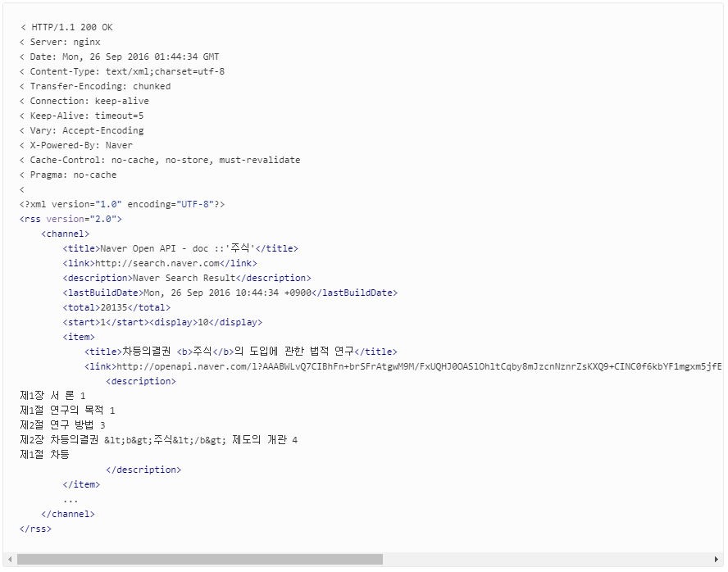Click the closing </description> tag inside item
728x572 pixels.
(x=143, y=470)
